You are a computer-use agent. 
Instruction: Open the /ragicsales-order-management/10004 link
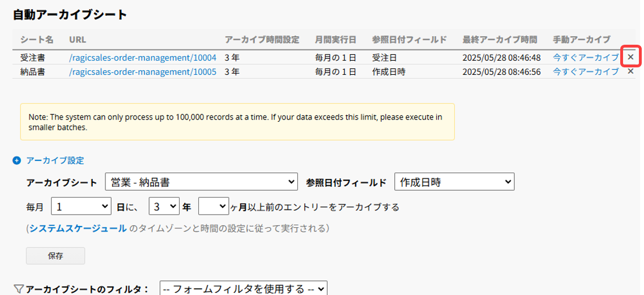click(143, 58)
